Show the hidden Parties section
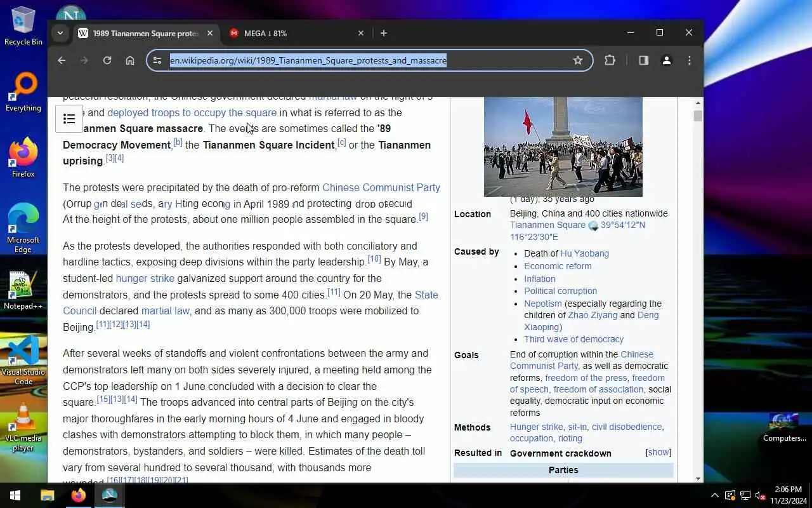812x508 pixels. [658, 453]
